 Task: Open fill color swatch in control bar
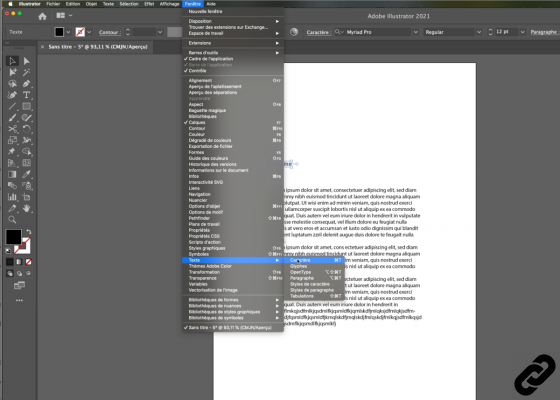59,32
